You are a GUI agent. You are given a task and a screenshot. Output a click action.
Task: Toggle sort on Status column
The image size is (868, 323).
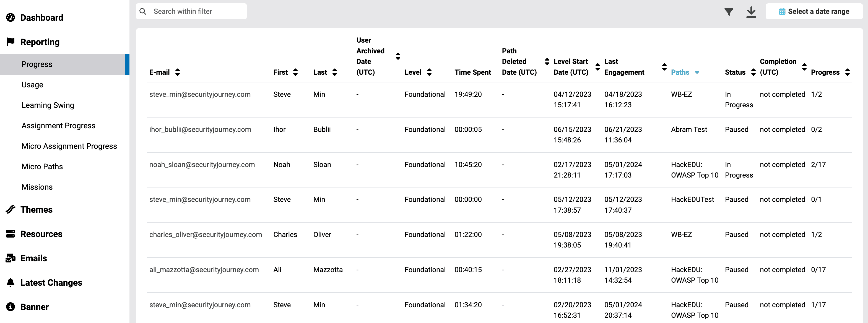[753, 72]
